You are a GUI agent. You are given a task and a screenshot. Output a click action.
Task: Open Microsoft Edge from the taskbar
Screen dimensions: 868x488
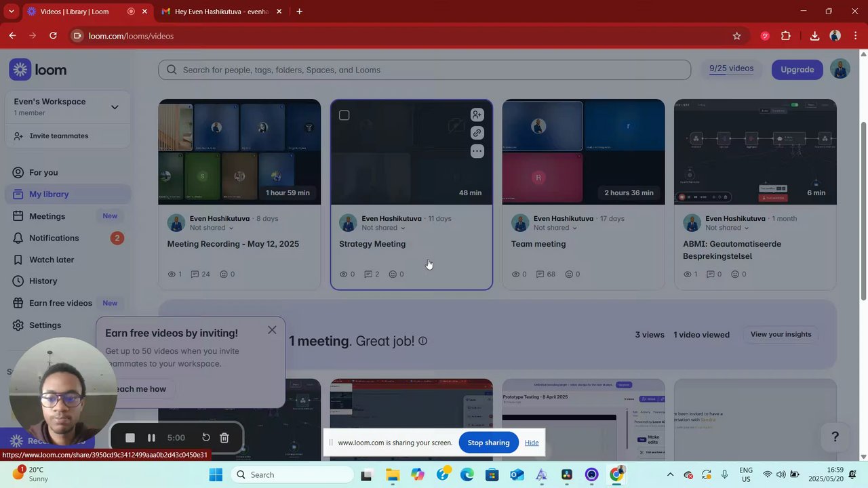point(467,474)
